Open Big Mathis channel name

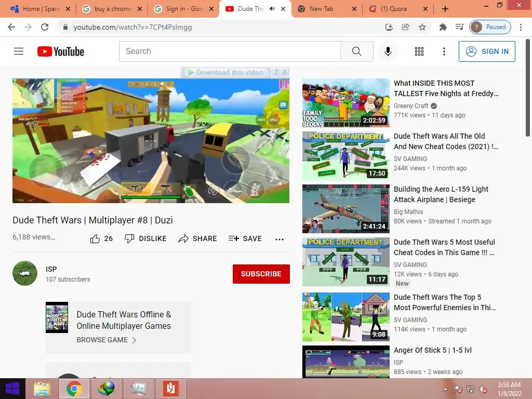(x=408, y=212)
